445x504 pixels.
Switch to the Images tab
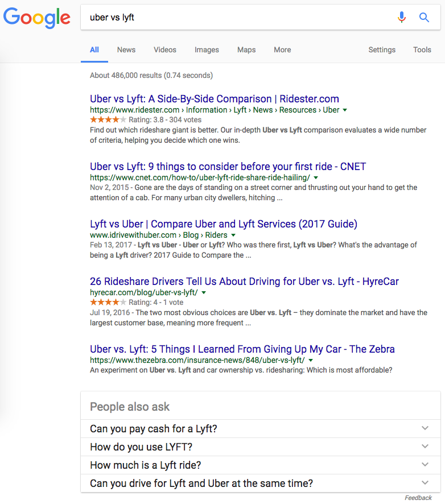point(207,49)
